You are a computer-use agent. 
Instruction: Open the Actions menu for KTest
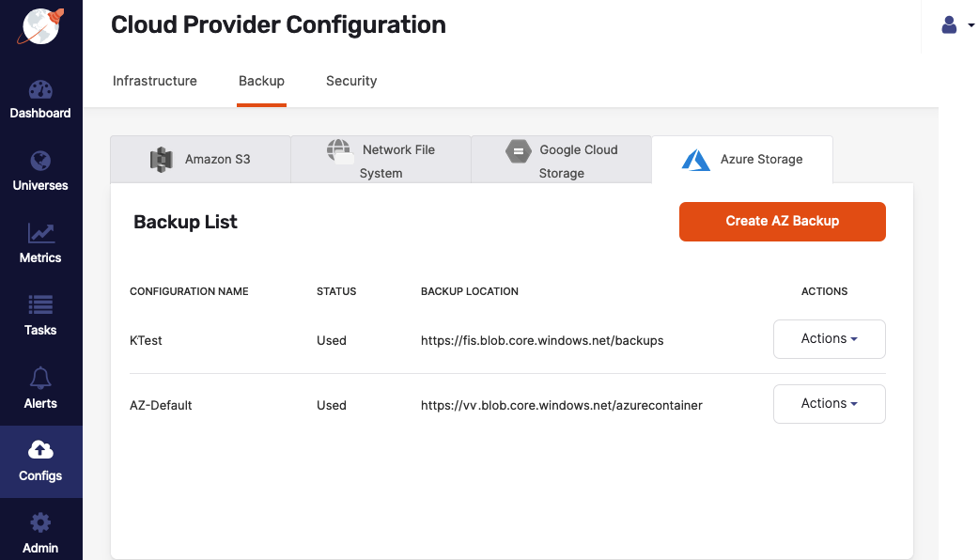(829, 339)
